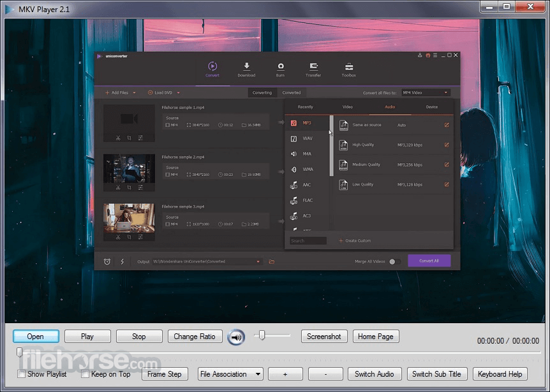Enable the Keep on Top checkbox
550x392 pixels.
point(85,374)
